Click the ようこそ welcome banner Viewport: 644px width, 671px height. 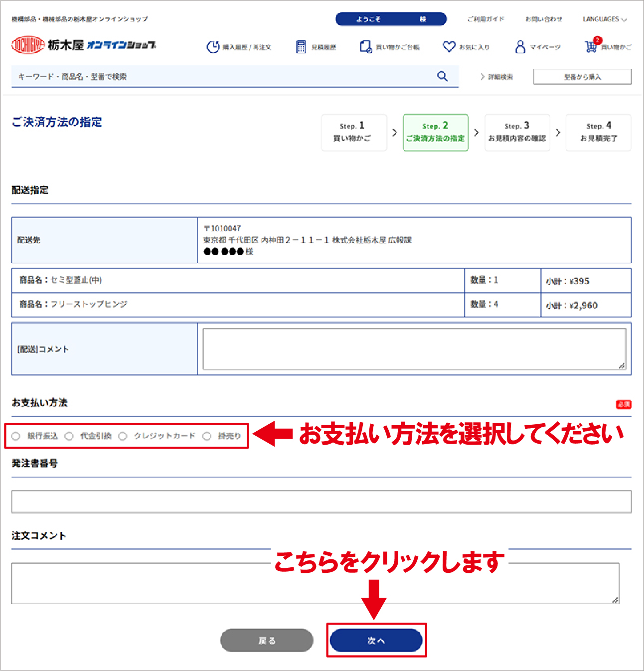391,19
